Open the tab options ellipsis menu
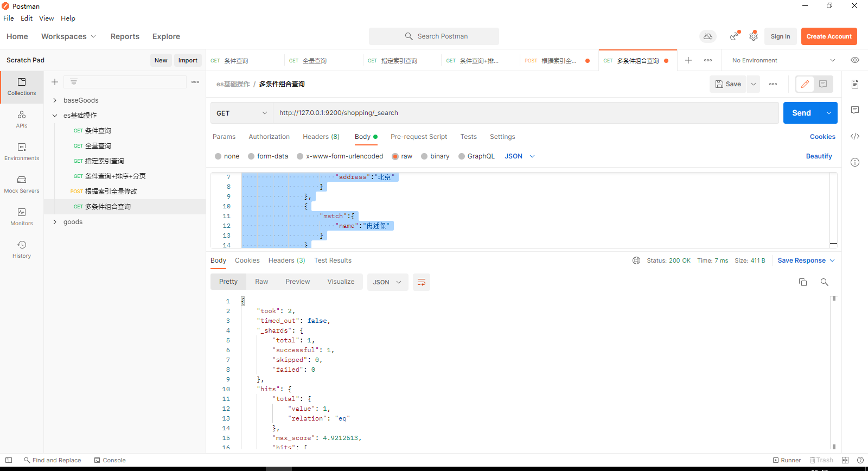This screenshot has height=471, width=868. point(708,60)
